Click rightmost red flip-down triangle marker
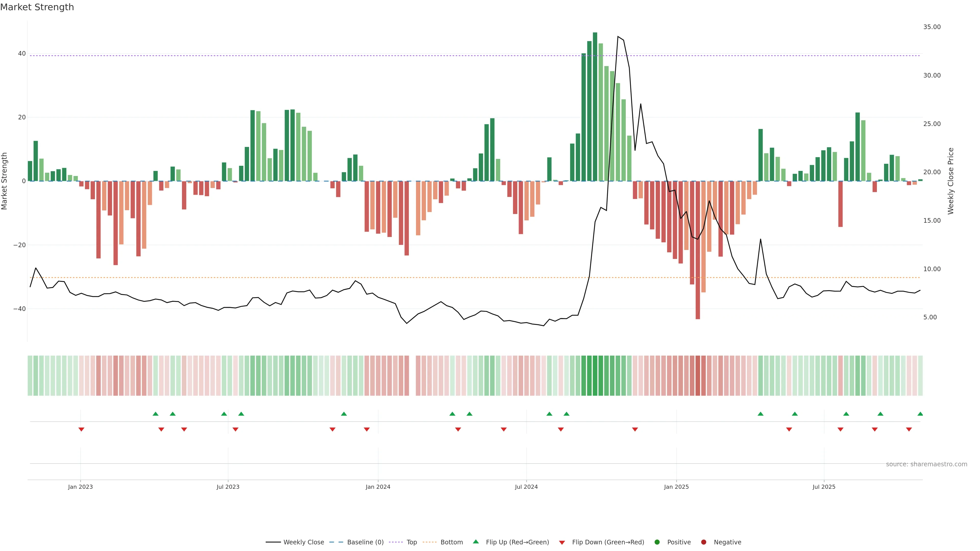 [x=909, y=429]
